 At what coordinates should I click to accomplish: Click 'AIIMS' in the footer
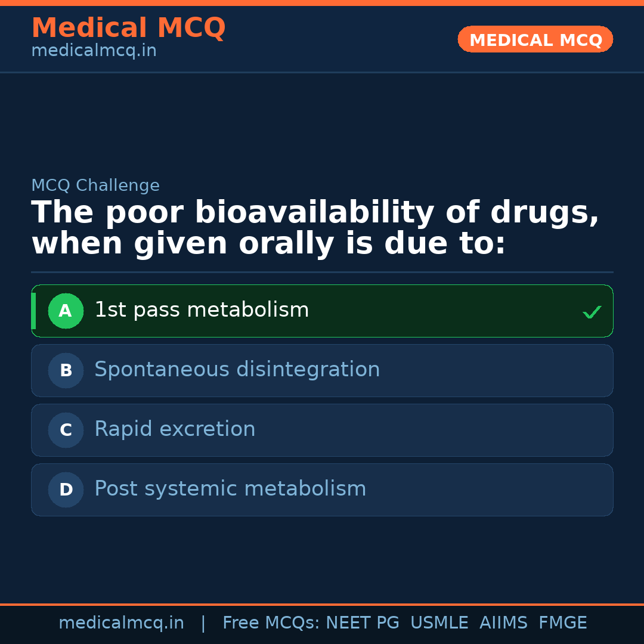point(503,623)
